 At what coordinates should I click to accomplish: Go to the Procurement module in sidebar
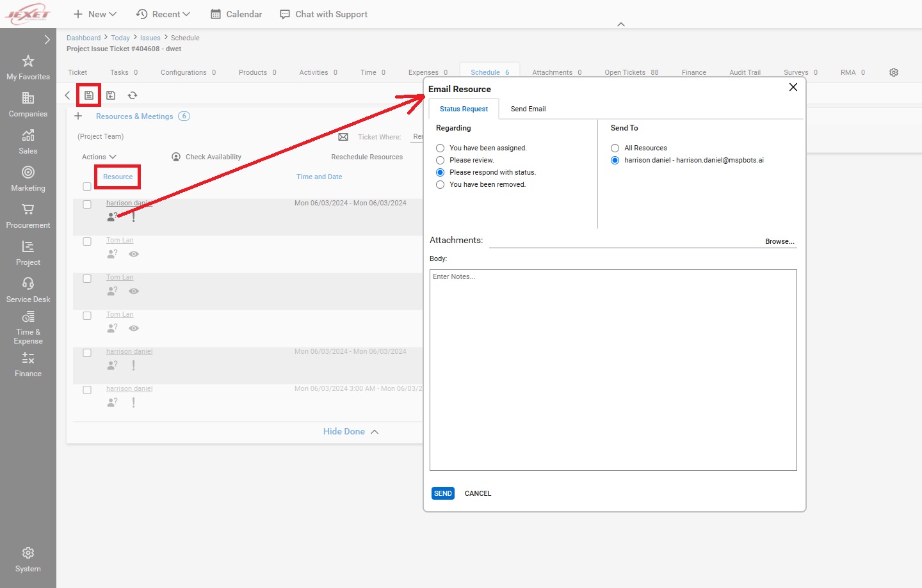point(28,216)
